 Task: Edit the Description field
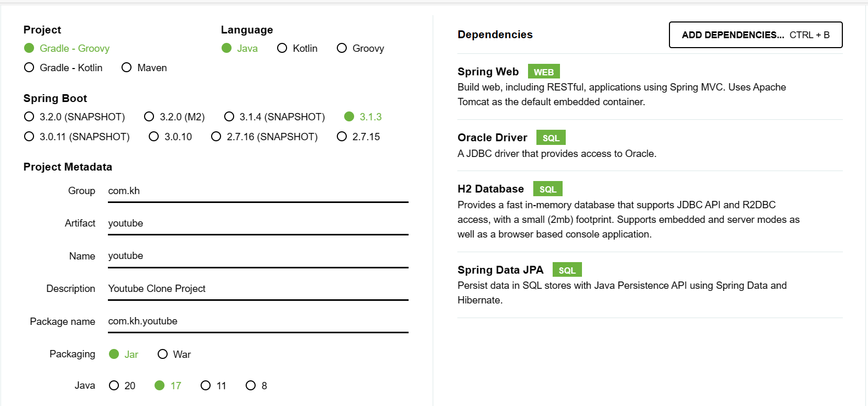(x=258, y=289)
